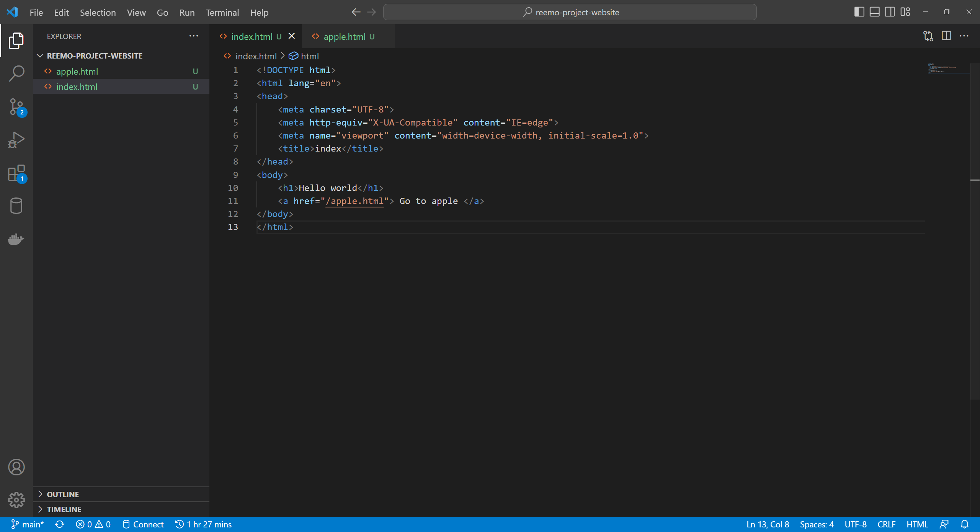
Task: Click the 1 hr 27 mins time tracker
Action: [203, 524]
